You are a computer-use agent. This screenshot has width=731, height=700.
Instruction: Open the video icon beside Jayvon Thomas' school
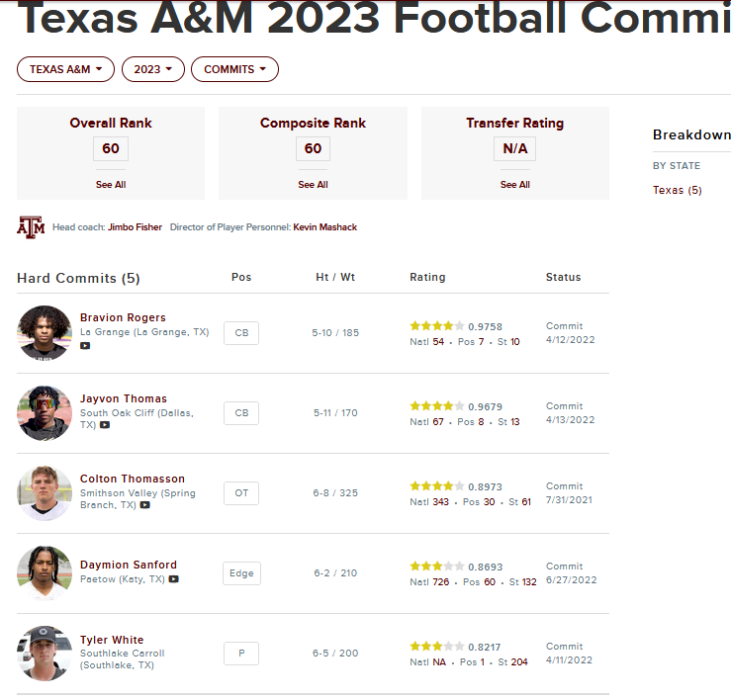coord(105,425)
